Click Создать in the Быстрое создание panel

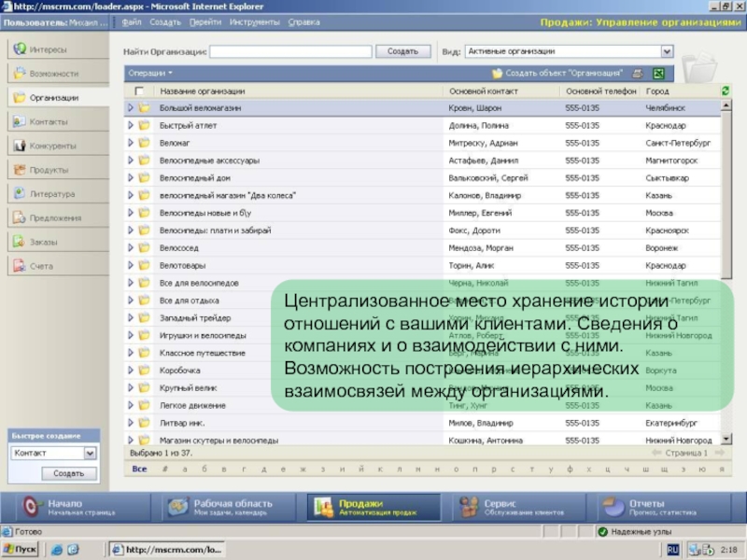click(x=68, y=473)
